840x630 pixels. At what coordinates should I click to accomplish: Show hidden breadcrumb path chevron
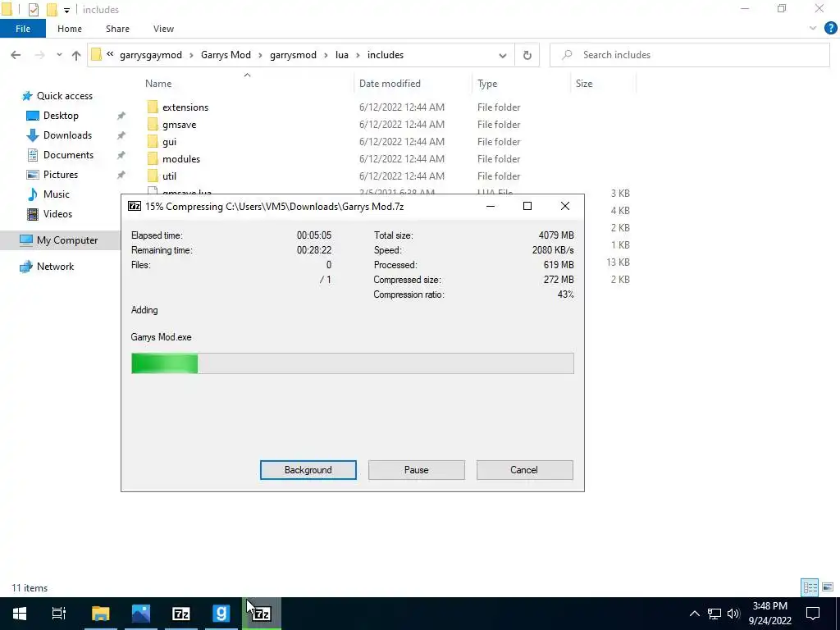click(110, 54)
